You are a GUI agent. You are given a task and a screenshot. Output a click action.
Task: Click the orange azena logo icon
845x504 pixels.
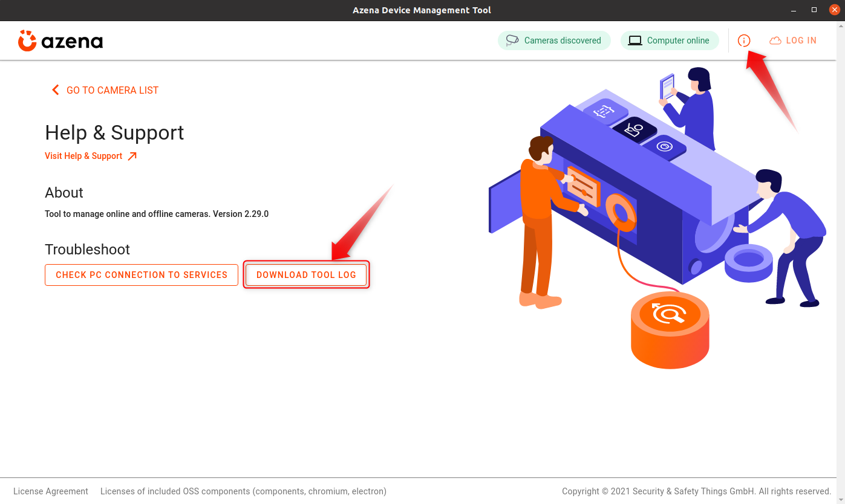tap(27, 40)
